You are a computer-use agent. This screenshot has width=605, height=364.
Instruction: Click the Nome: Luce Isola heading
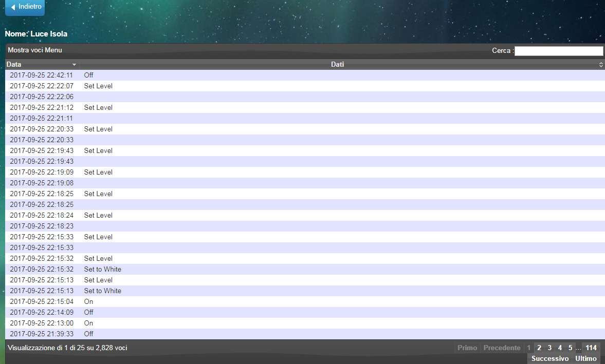point(36,34)
